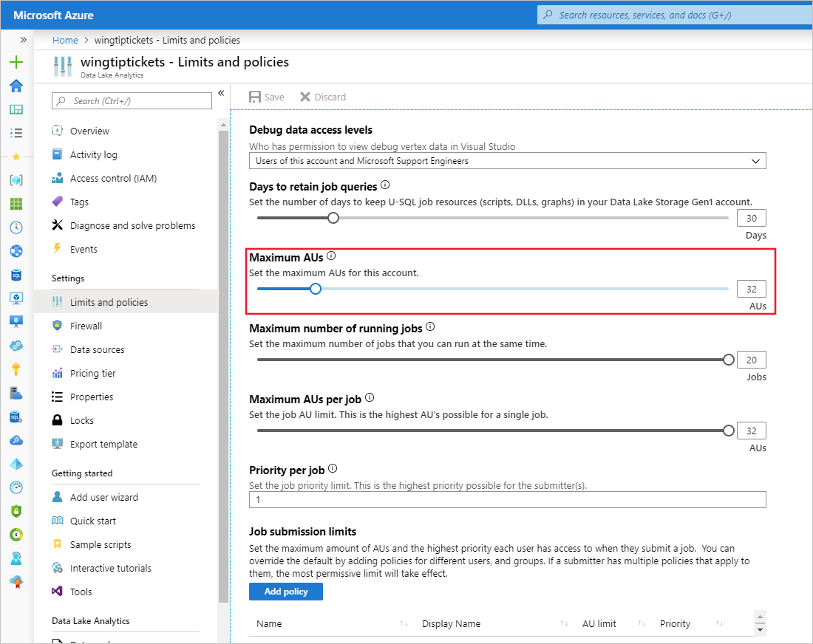Image resolution: width=813 pixels, height=644 pixels.
Task: Click info icon next to Priority per job
Action: pos(333,469)
